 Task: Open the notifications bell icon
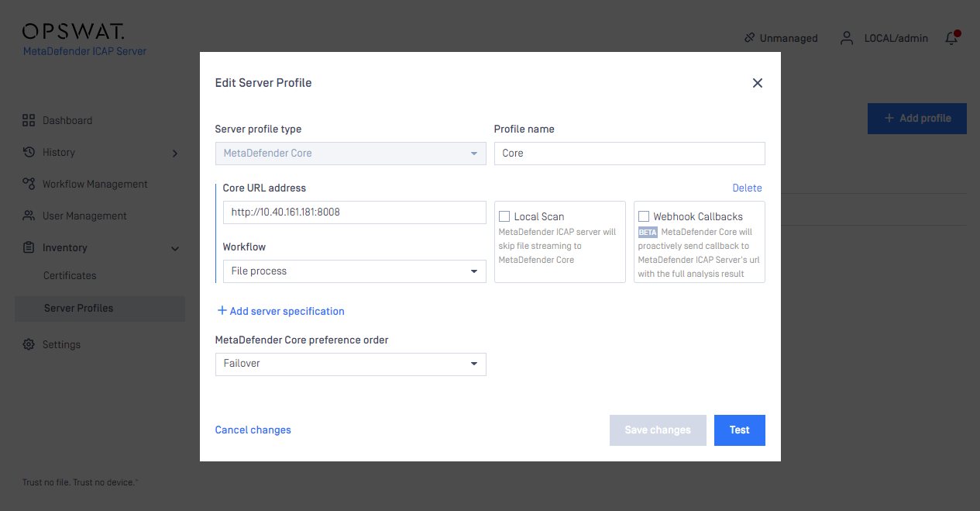pos(952,37)
